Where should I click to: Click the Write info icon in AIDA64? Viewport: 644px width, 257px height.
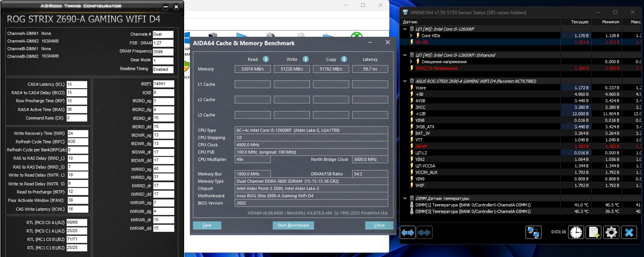[x=306, y=59]
